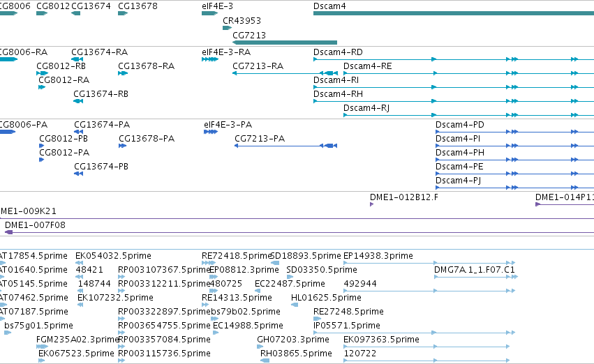
Task: Open the CG8006-RA transcript label
Action: pos(24,52)
